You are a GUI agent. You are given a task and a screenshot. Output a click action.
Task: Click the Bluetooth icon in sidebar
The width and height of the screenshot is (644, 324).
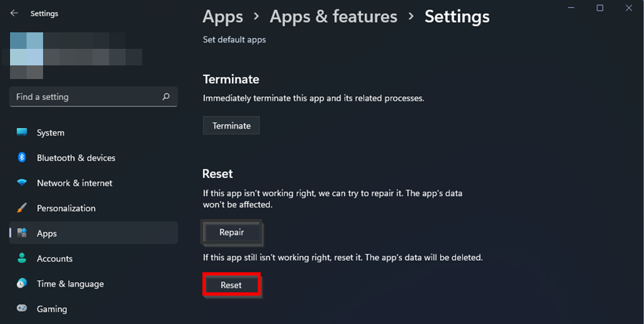(x=22, y=158)
